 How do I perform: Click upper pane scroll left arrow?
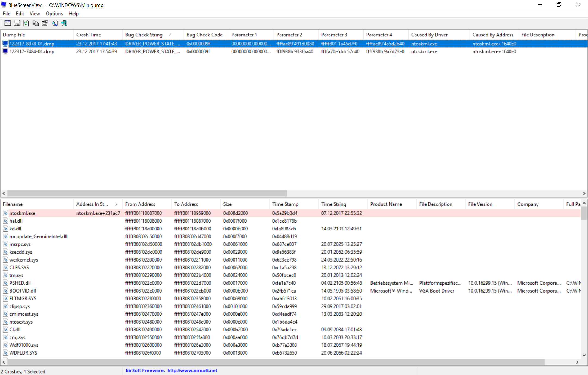4,193
